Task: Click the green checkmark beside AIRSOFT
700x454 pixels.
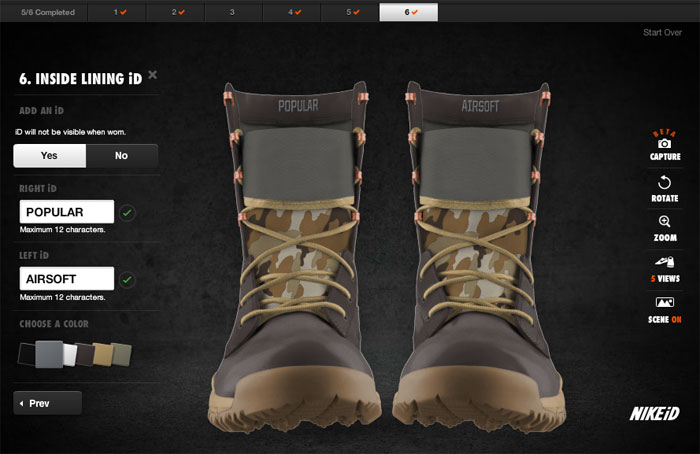Action: [x=128, y=279]
